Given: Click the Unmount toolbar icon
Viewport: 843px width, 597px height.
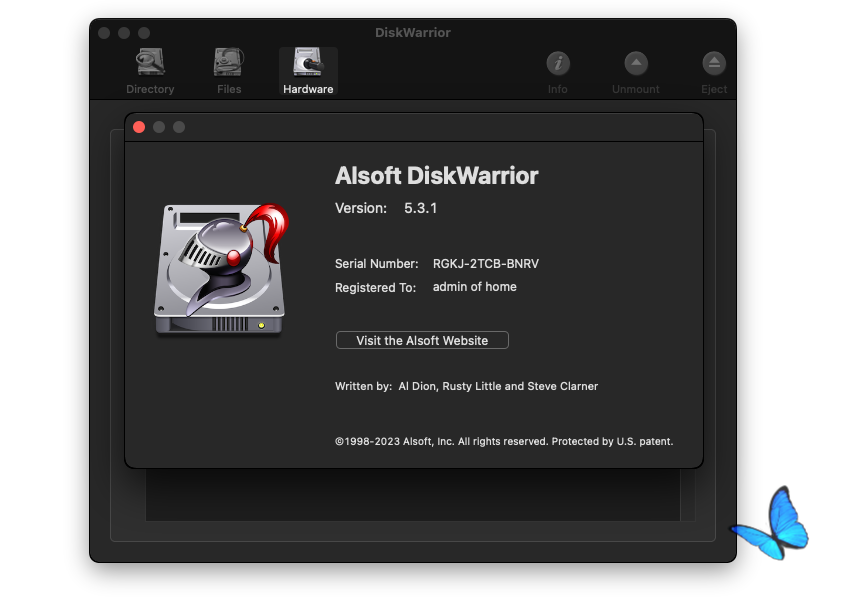Looking at the screenshot, I should 636,63.
